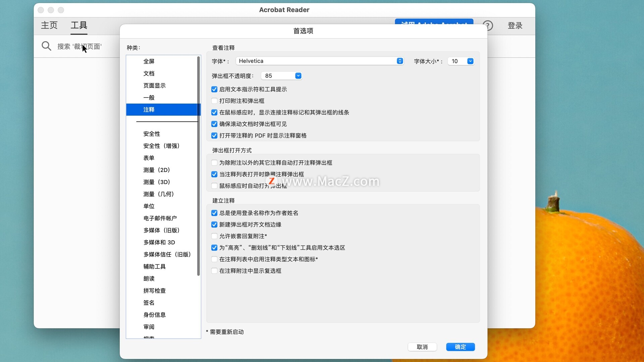This screenshot has width=644, height=362.
Task: Toggle 为高亮删划线下划线工具启用文本选区
Action: (x=214, y=248)
